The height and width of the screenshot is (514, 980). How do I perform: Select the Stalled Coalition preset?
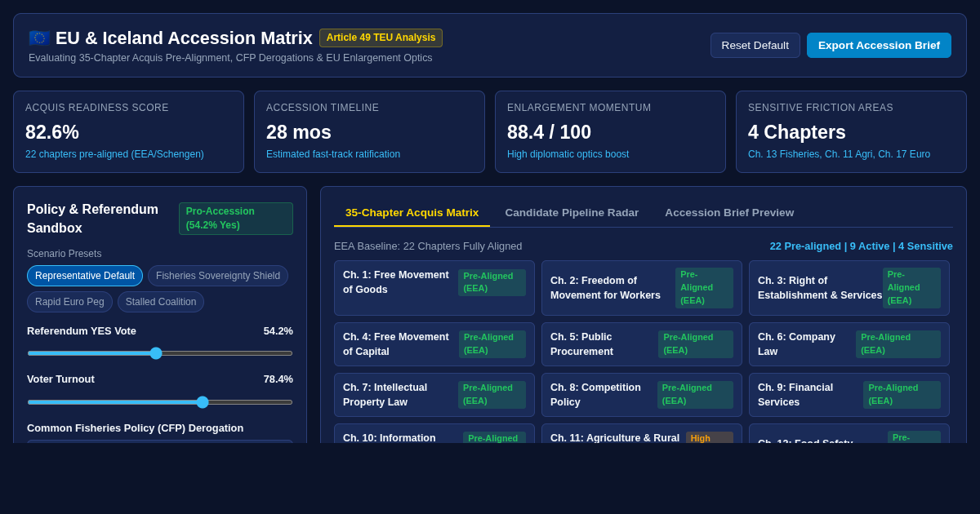point(161,302)
